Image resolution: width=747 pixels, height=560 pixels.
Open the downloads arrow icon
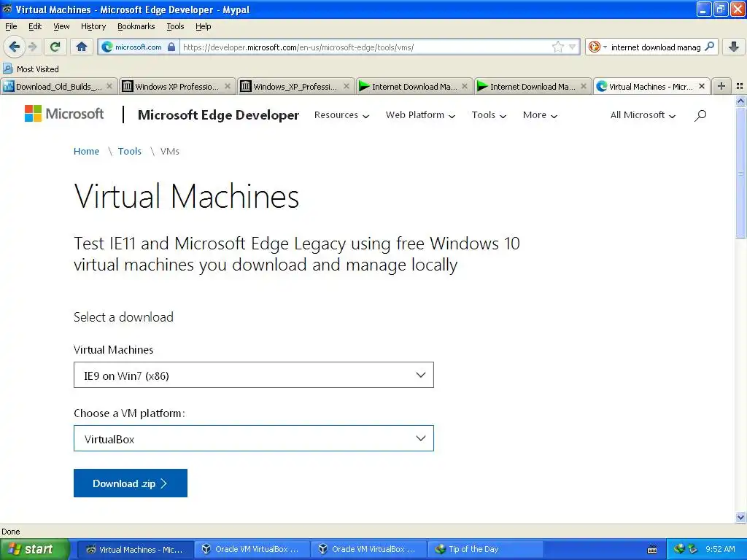pyautogui.click(x=734, y=47)
